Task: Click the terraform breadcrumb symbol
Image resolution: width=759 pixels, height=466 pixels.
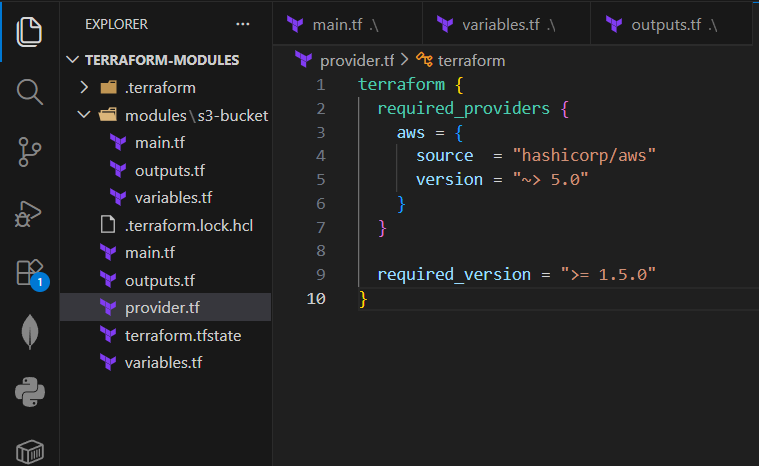Action: pos(471,60)
